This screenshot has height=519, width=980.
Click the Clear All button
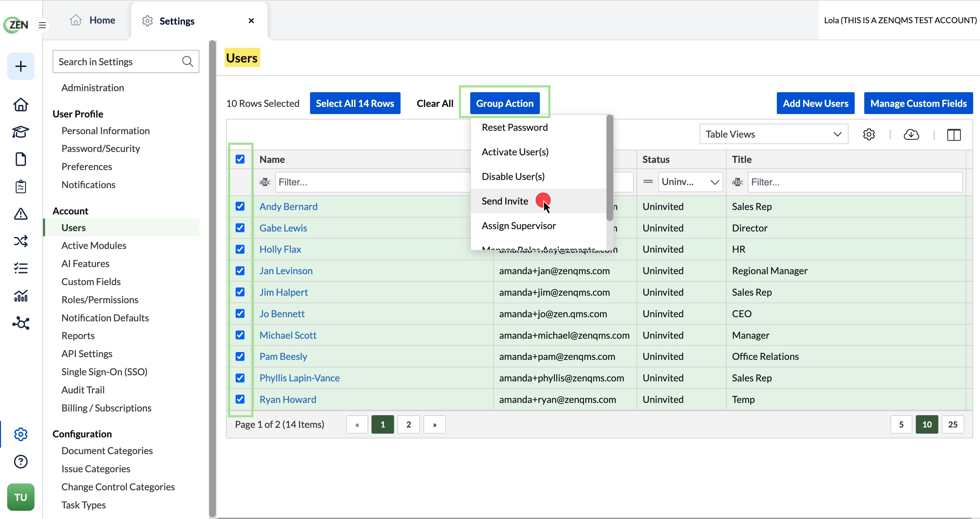pos(435,103)
